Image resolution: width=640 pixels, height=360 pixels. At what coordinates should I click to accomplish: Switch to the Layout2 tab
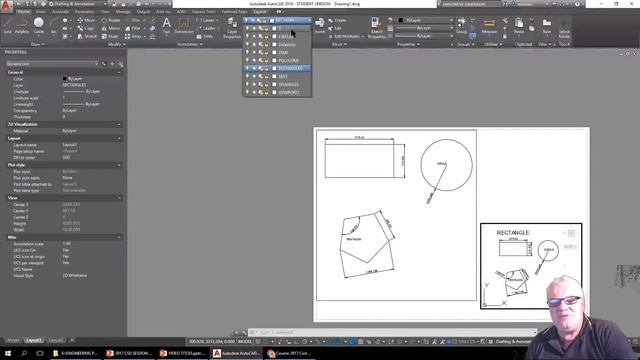(56, 340)
